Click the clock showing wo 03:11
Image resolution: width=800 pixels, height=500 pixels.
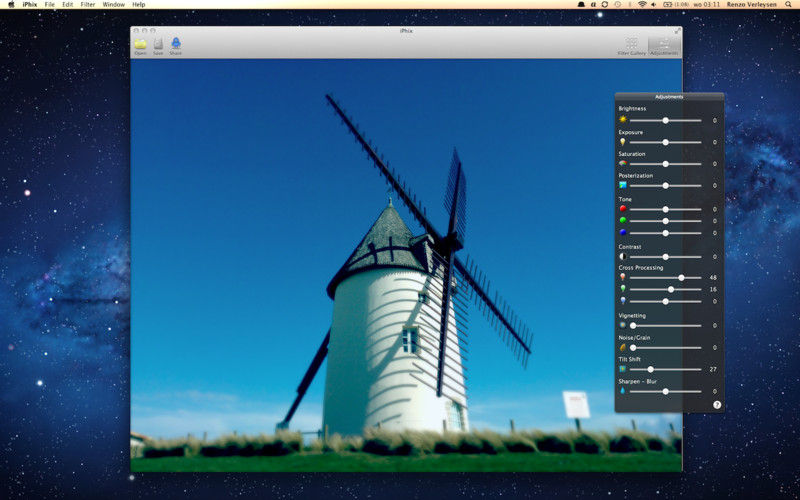click(709, 4)
